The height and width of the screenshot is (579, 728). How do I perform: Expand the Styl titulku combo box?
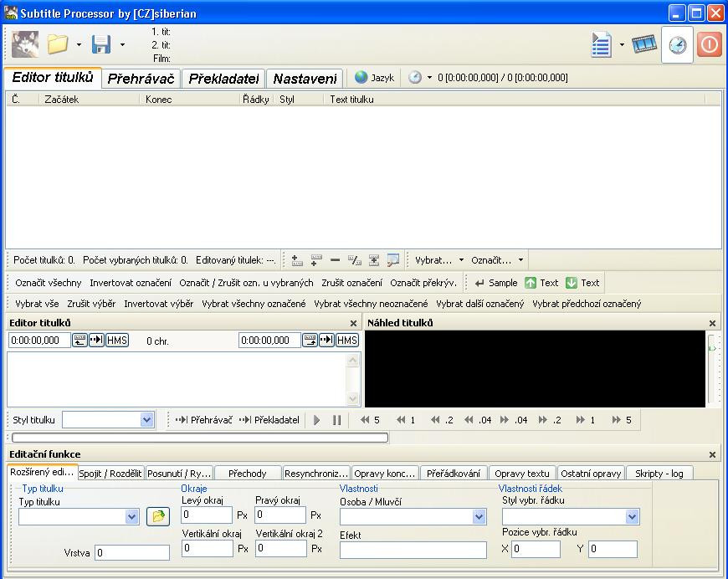(x=146, y=420)
